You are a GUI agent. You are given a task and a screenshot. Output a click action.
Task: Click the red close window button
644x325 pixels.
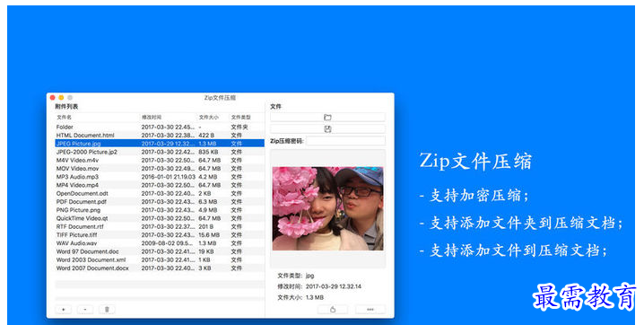[53, 98]
